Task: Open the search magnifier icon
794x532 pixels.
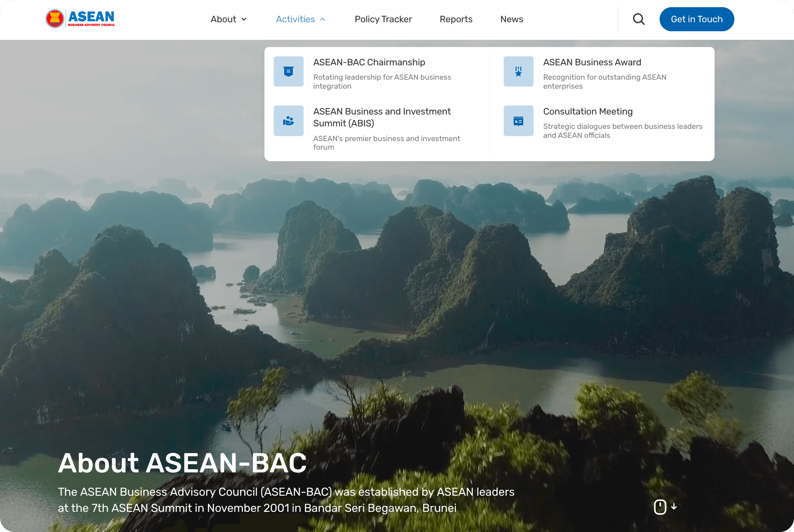Action: click(x=638, y=19)
